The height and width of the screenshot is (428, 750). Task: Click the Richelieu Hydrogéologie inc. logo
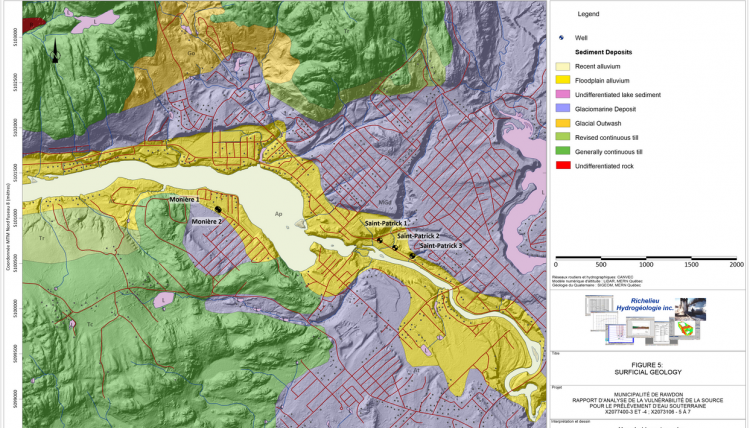coord(645,319)
